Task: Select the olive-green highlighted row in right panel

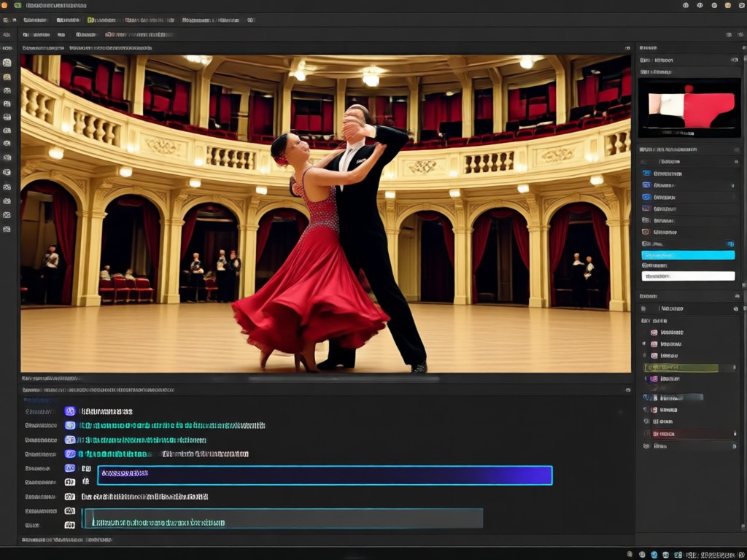Action: [681, 367]
